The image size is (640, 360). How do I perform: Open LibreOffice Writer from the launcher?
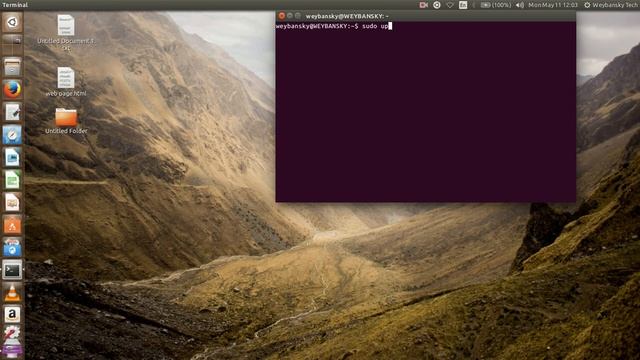coord(12,157)
